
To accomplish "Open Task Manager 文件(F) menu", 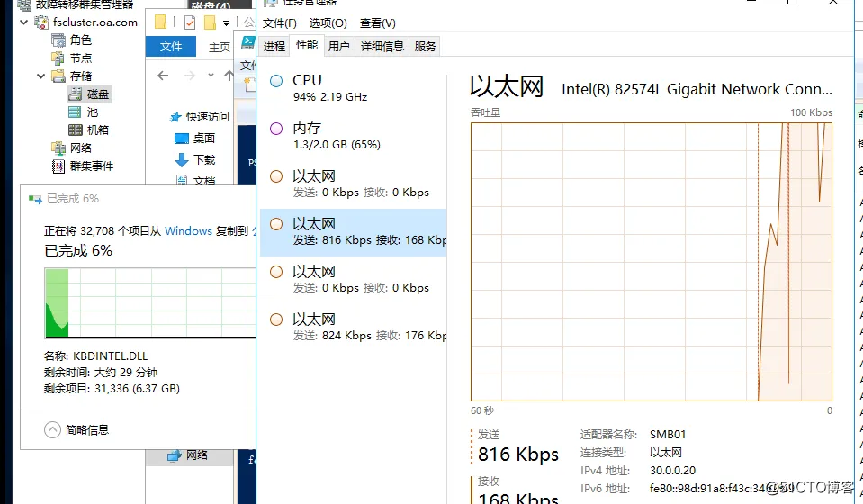I will tap(280, 23).
